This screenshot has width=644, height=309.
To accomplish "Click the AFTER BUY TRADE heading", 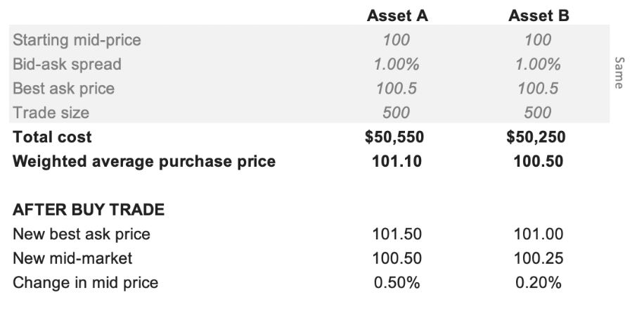I will point(89,210).
